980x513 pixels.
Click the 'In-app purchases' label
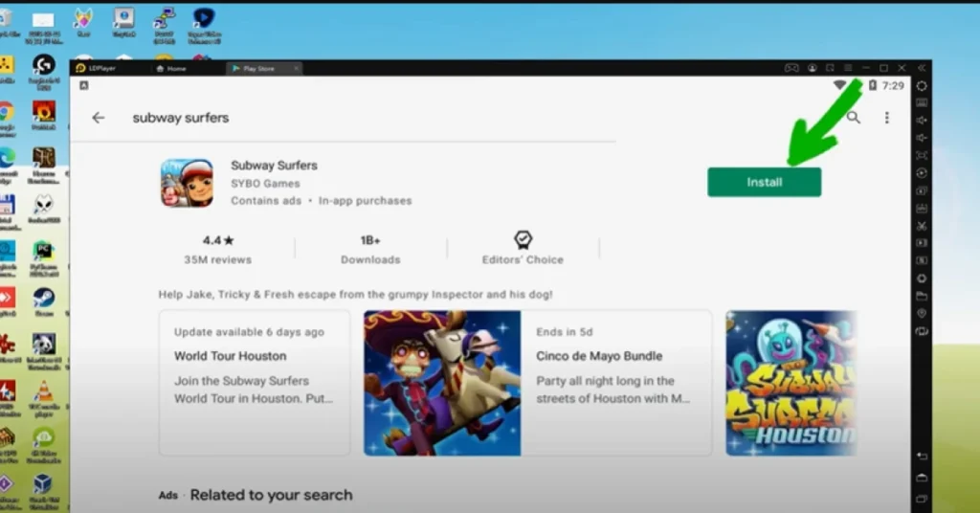(x=365, y=201)
